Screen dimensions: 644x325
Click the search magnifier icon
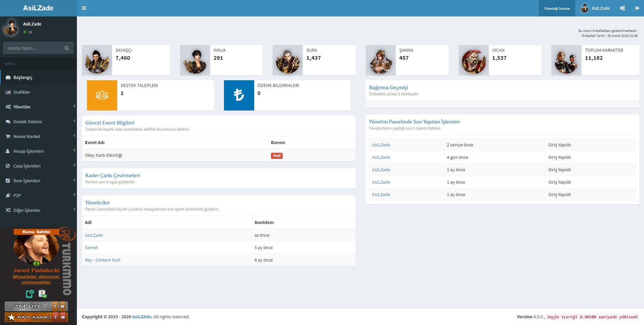(x=66, y=48)
